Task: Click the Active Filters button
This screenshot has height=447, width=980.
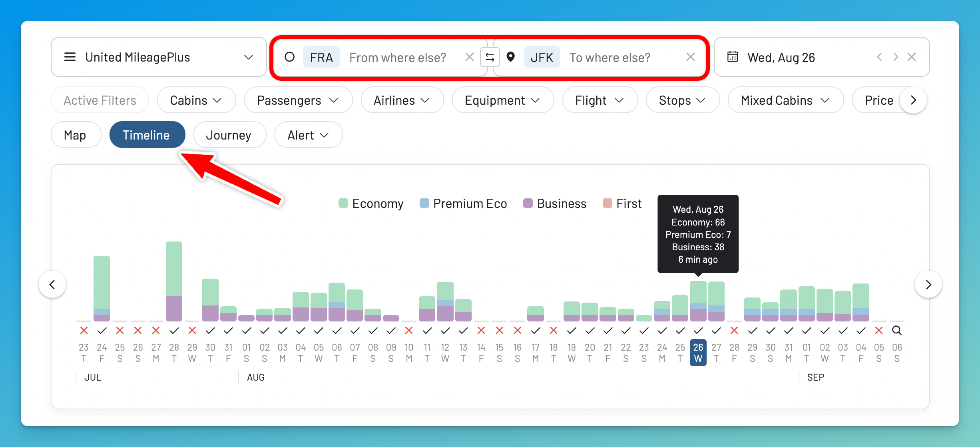Action: click(100, 100)
